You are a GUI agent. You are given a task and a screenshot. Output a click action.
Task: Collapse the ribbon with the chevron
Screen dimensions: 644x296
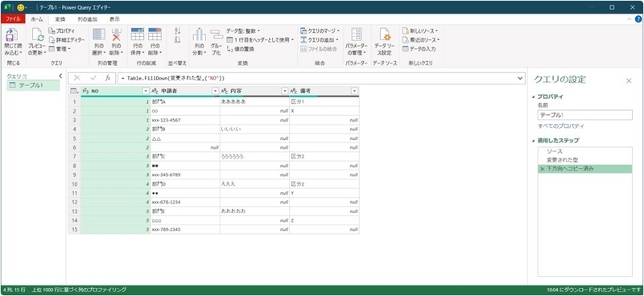point(630,19)
